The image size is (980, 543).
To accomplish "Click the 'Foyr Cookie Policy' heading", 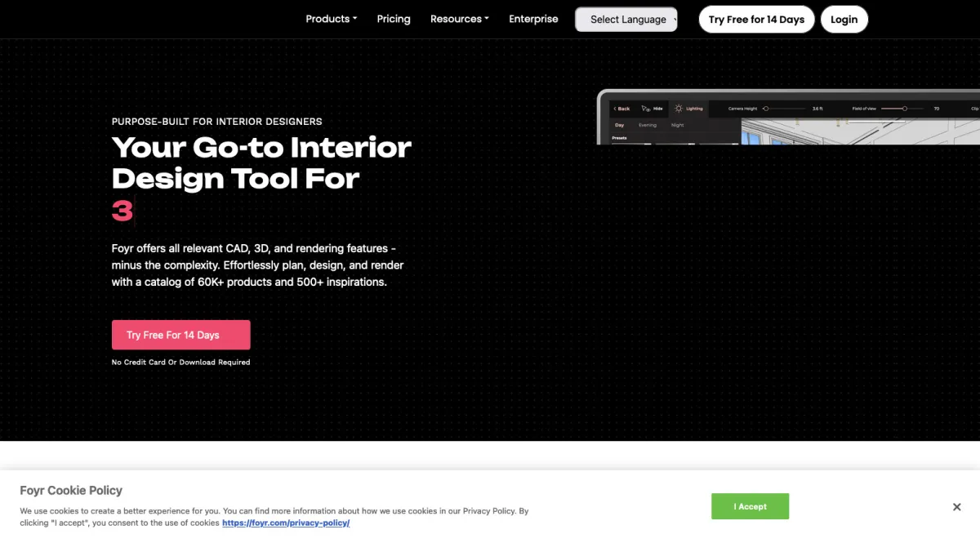I will pyautogui.click(x=71, y=491).
